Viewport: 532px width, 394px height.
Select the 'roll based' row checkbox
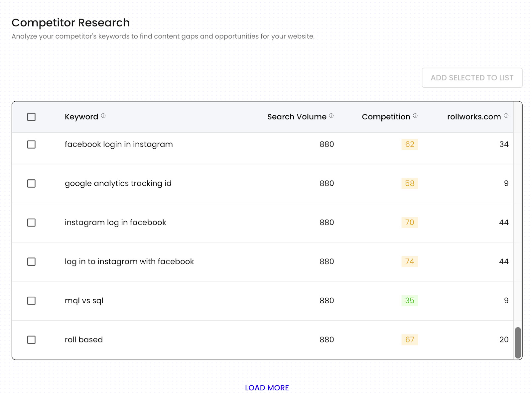click(x=31, y=340)
